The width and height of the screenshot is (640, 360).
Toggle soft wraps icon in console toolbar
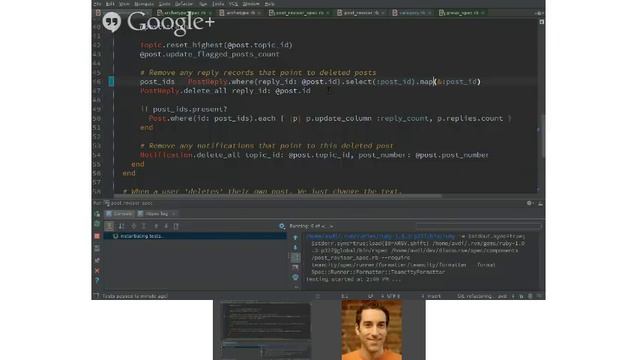pyautogui.click(x=295, y=258)
